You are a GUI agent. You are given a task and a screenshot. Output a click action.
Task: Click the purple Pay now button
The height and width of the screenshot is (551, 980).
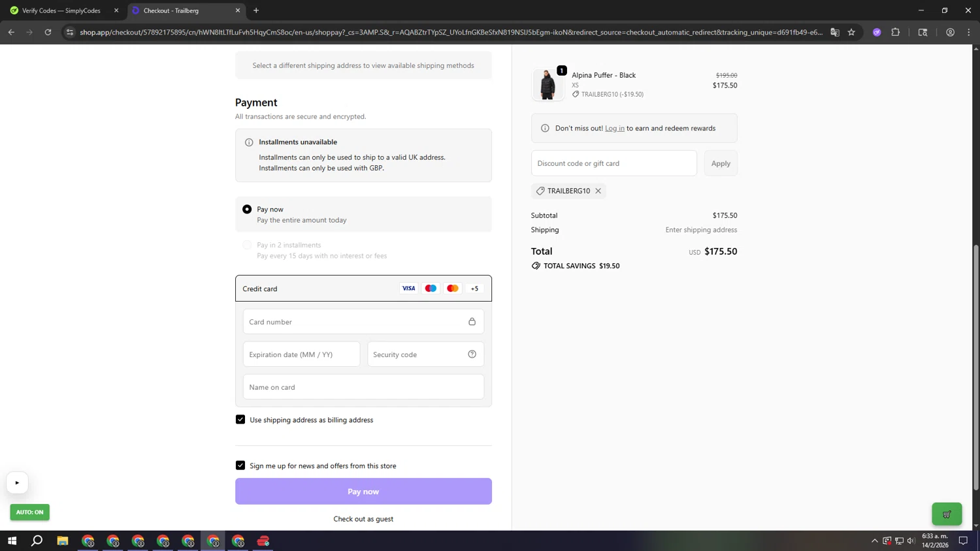[x=363, y=491]
